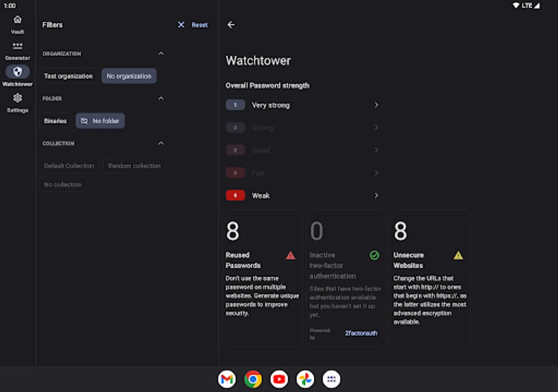Click the green checkmark on Inactive two-factor

pyautogui.click(x=374, y=255)
